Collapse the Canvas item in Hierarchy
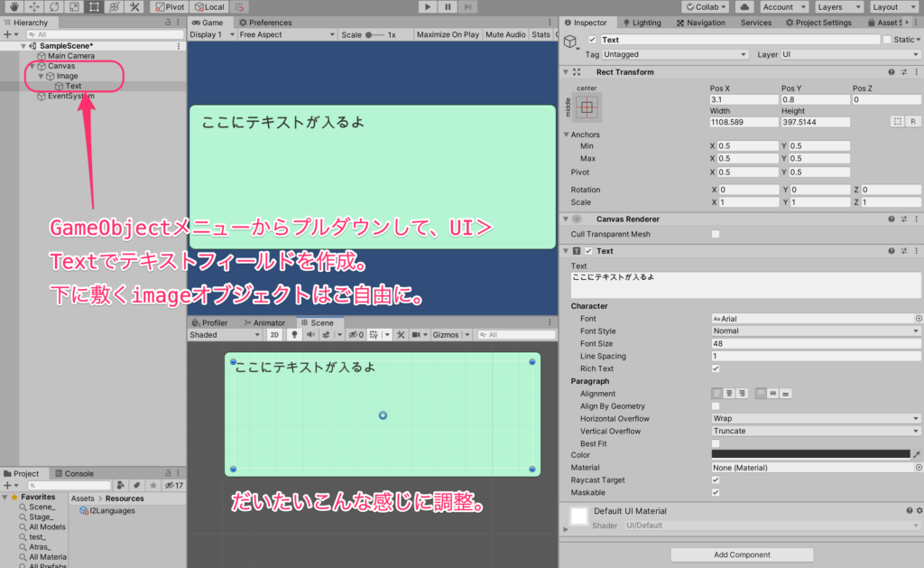Viewport: 924px width, 568px height. tap(32, 66)
